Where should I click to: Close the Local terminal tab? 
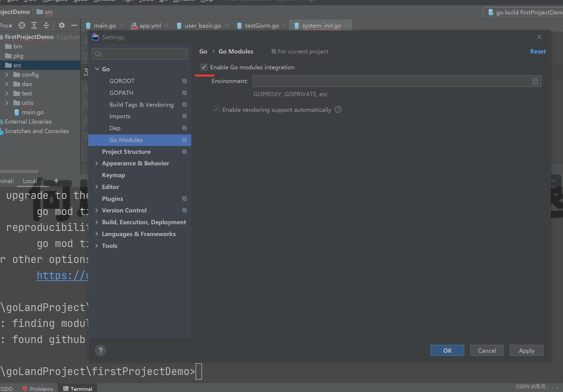(x=42, y=181)
